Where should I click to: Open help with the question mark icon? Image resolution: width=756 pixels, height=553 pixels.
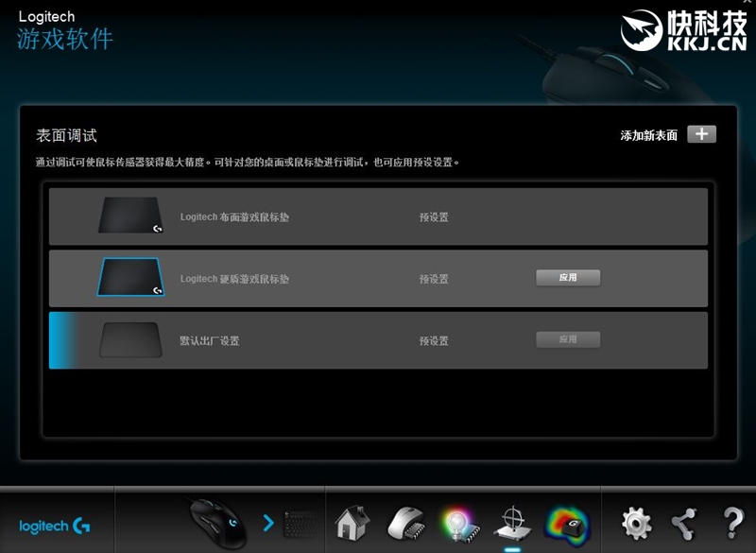coord(732,522)
